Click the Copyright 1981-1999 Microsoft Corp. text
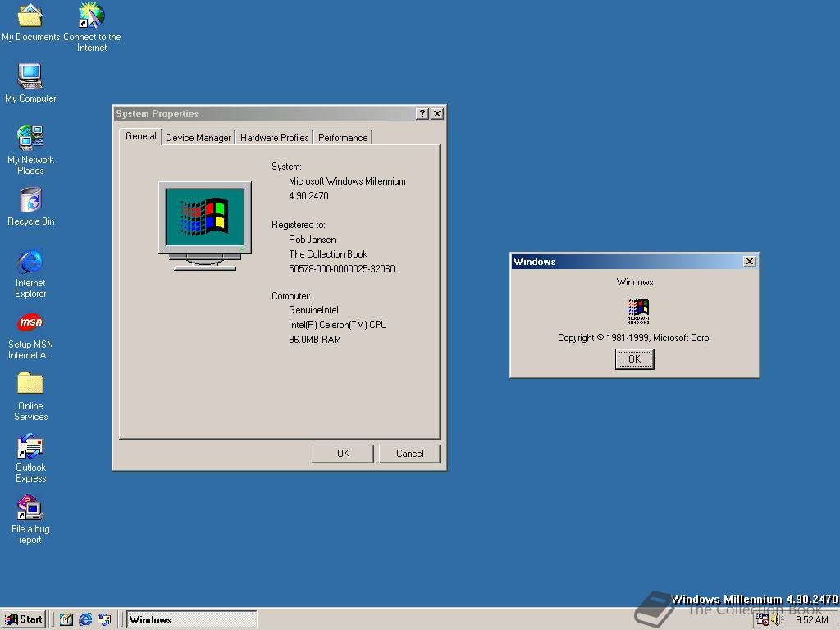The image size is (840, 630). pos(634,338)
